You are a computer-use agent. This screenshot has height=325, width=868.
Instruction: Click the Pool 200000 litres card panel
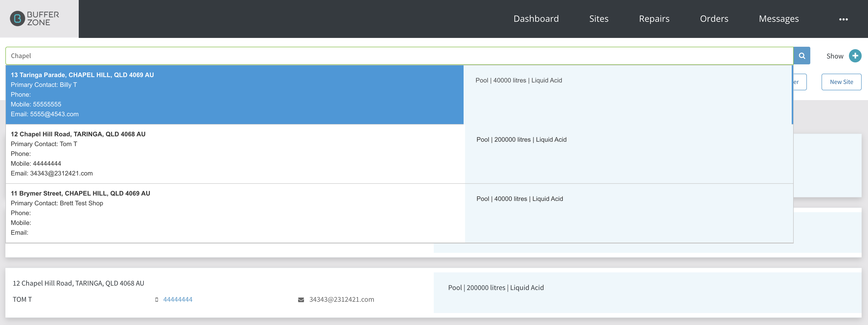click(x=647, y=293)
